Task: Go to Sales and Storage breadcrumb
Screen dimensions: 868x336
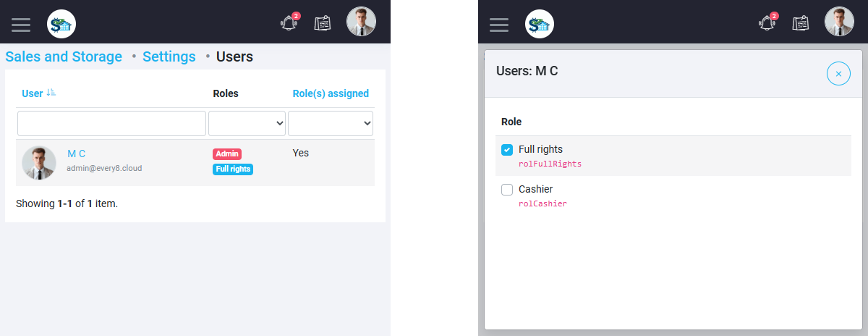Action: 64,56
